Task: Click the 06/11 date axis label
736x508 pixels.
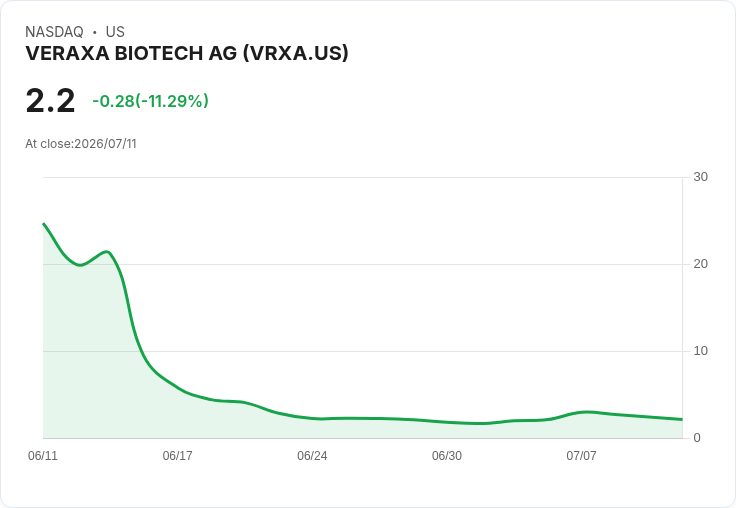Action: [x=43, y=456]
